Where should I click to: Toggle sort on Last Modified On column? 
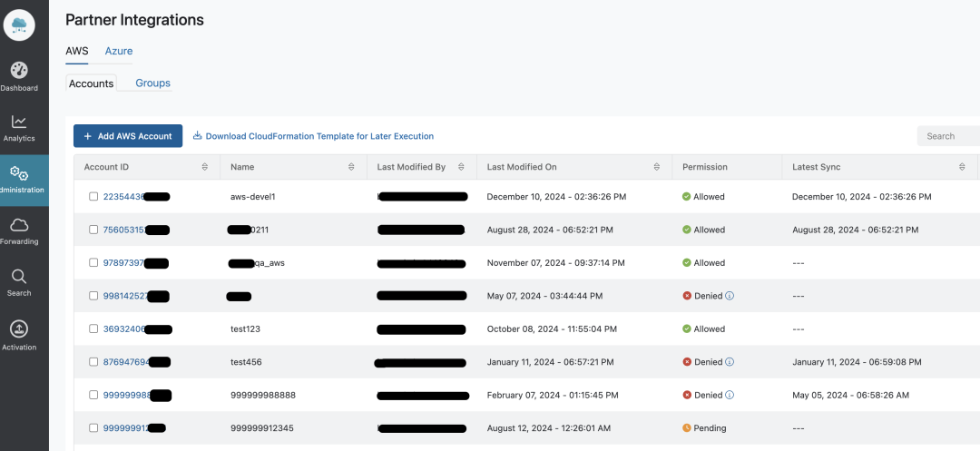coord(657,167)
